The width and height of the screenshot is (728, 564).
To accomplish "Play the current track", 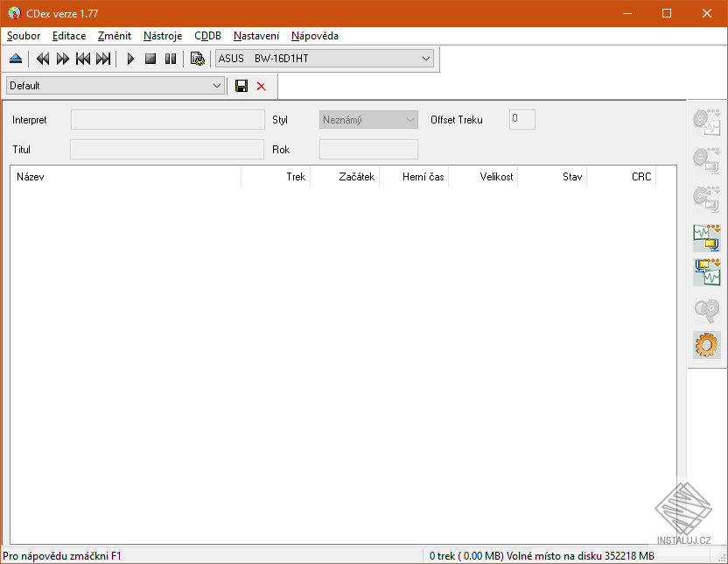I will coord(129,58).
